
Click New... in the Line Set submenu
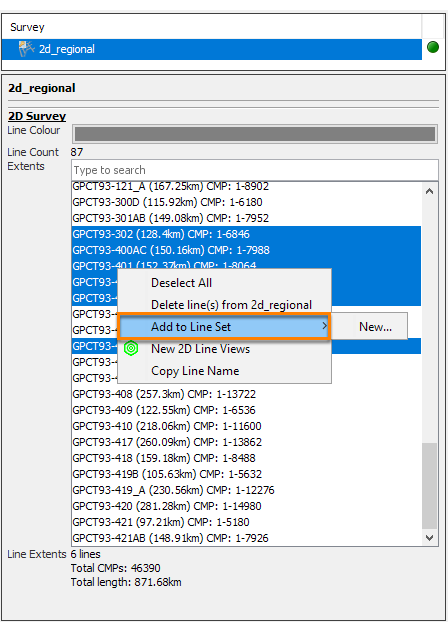[375, 326]
